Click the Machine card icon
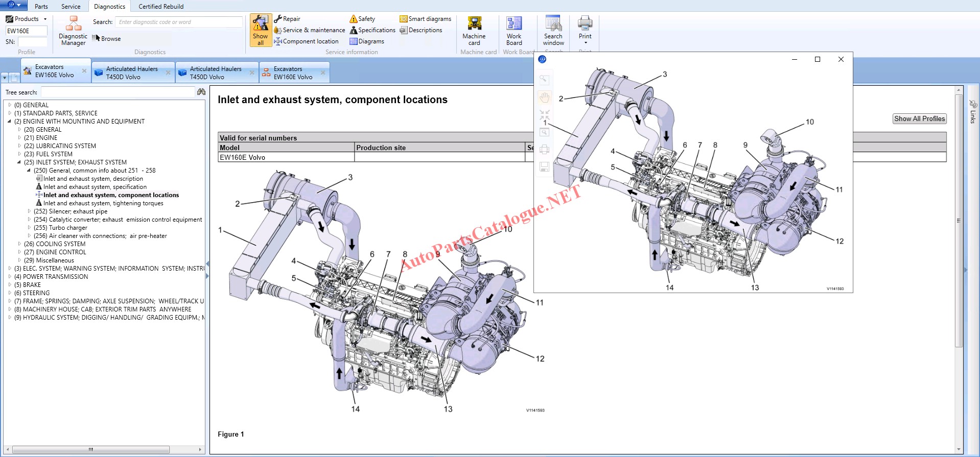The height and width of the screenshot is (457, 980). (x=474, y=31)
